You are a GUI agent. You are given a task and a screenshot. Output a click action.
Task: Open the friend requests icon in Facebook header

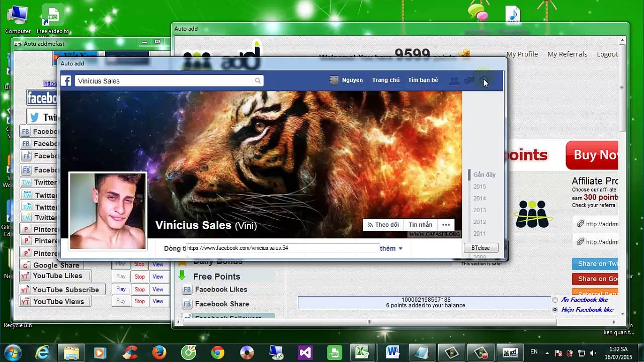coord(454,80)
